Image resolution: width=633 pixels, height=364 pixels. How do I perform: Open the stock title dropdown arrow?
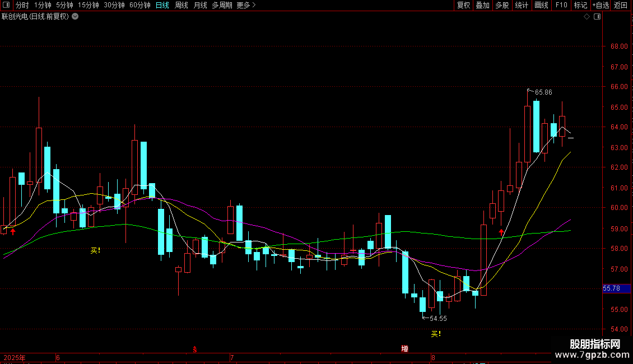point(75,17)
